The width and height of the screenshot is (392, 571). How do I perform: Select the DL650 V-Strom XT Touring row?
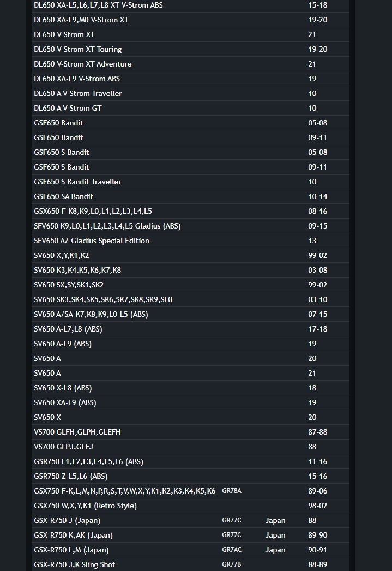pyautogui.click(x=190, y=49)
